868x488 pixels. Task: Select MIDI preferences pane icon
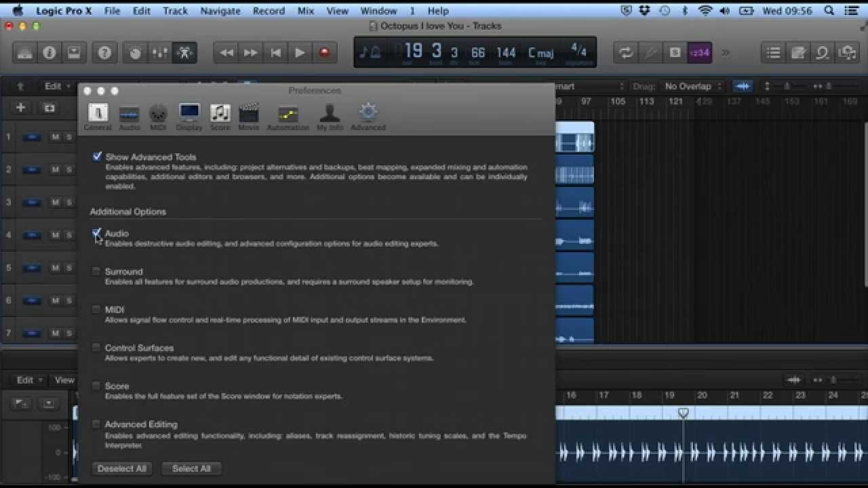[158, 117]
